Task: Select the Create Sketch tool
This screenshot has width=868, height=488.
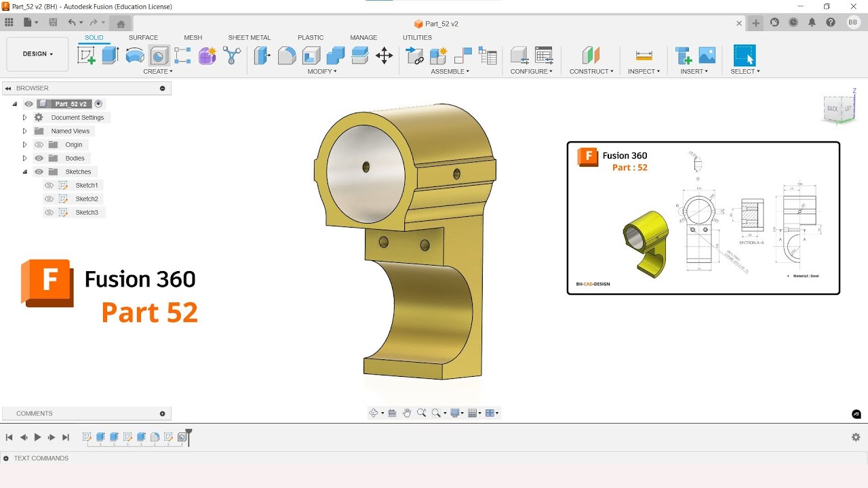Action: click(x=87, y=55)
